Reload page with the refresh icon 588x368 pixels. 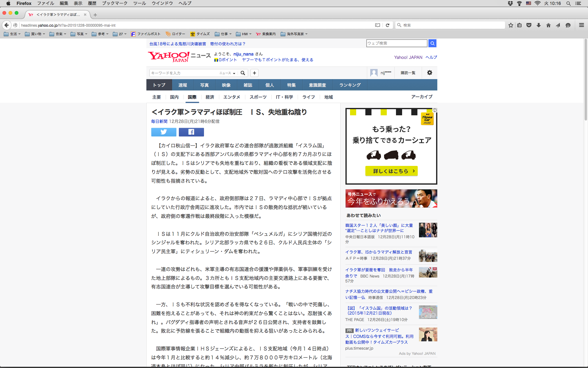point(387,25)
